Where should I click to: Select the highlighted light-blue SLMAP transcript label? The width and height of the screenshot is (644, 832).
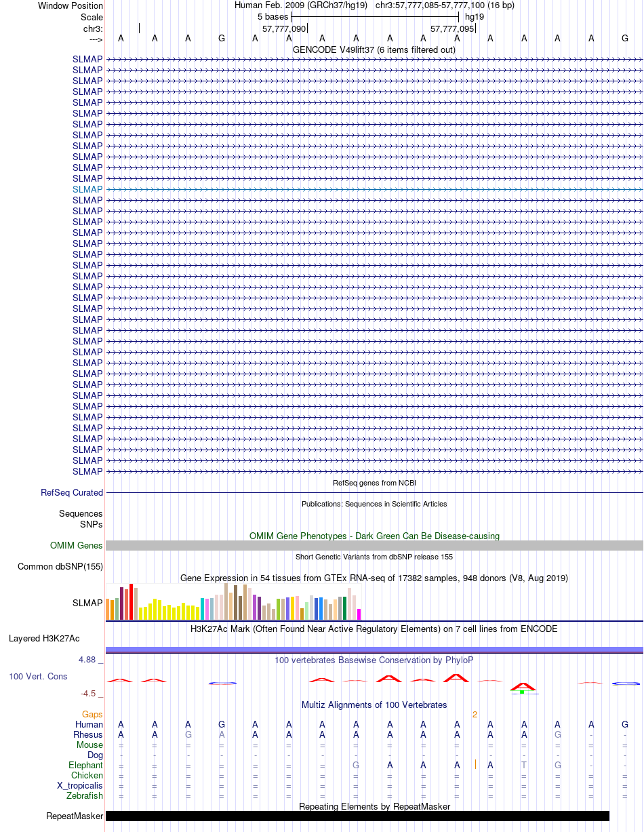[x=87, y=189]
